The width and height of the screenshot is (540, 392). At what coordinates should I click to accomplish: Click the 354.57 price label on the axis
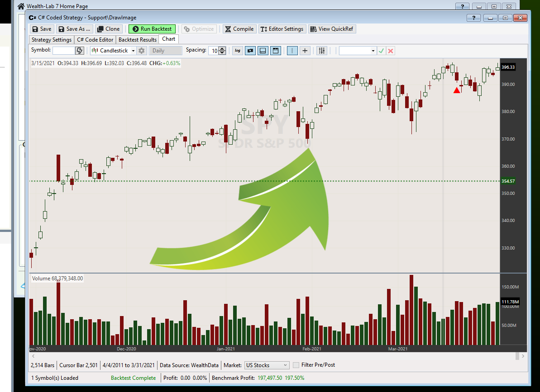point(508,181)
